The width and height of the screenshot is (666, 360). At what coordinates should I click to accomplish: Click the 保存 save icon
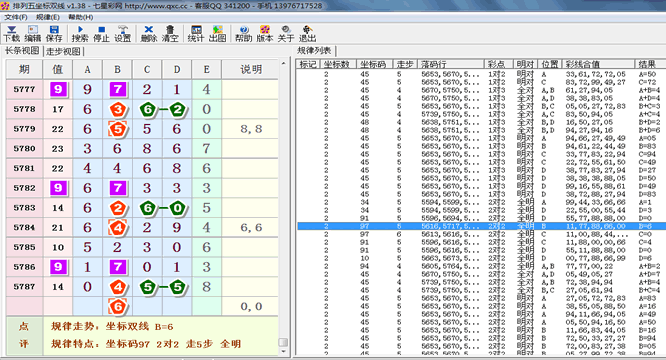(x=54, y=34)
